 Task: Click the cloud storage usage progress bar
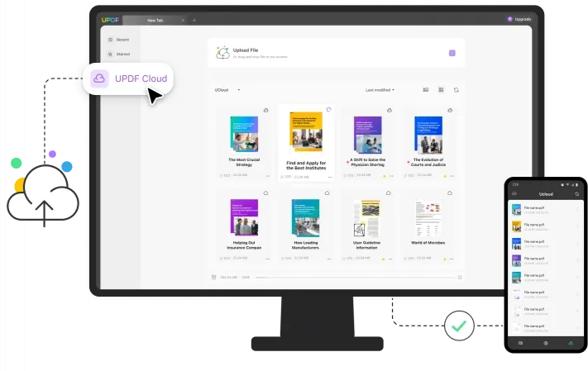(355, 278)
